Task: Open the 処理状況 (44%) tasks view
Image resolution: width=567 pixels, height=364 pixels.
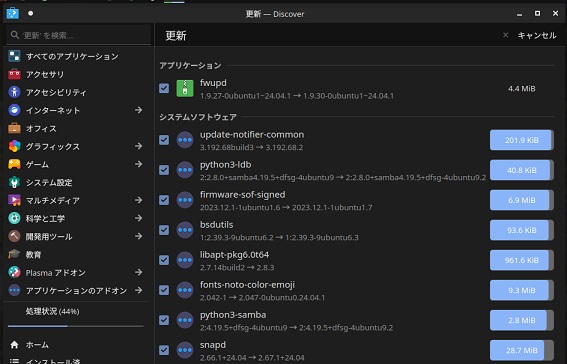Action: [76, 312]
